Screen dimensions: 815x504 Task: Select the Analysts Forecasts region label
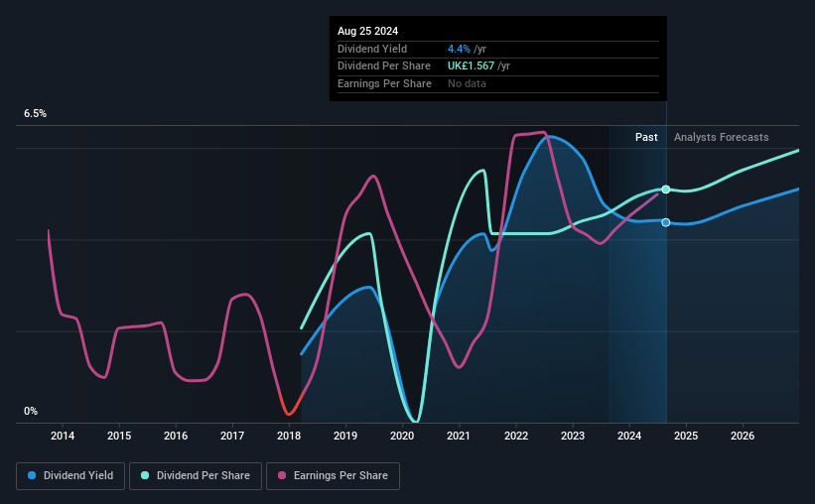[722, 137]
